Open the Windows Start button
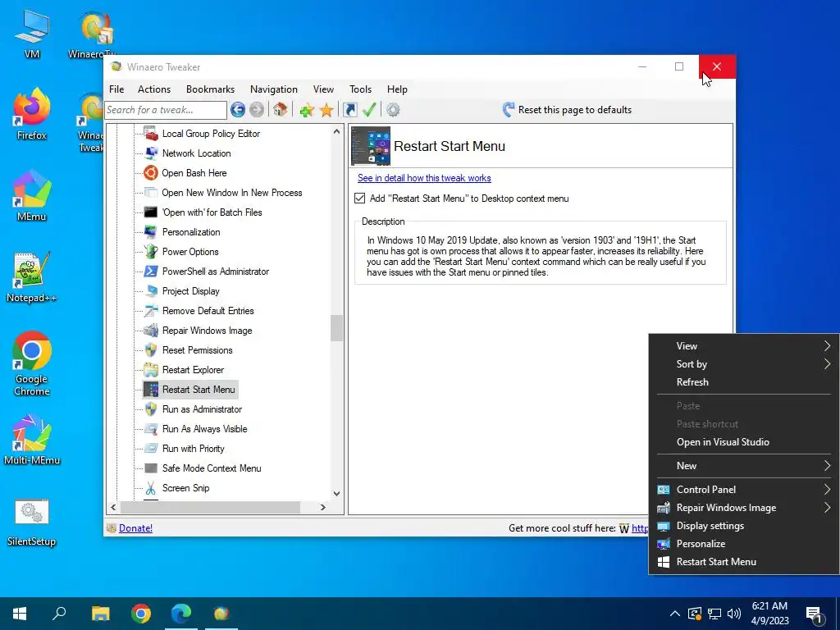This screenshot has height=630, width=840. pyautogui.click(x=20, y=614)
